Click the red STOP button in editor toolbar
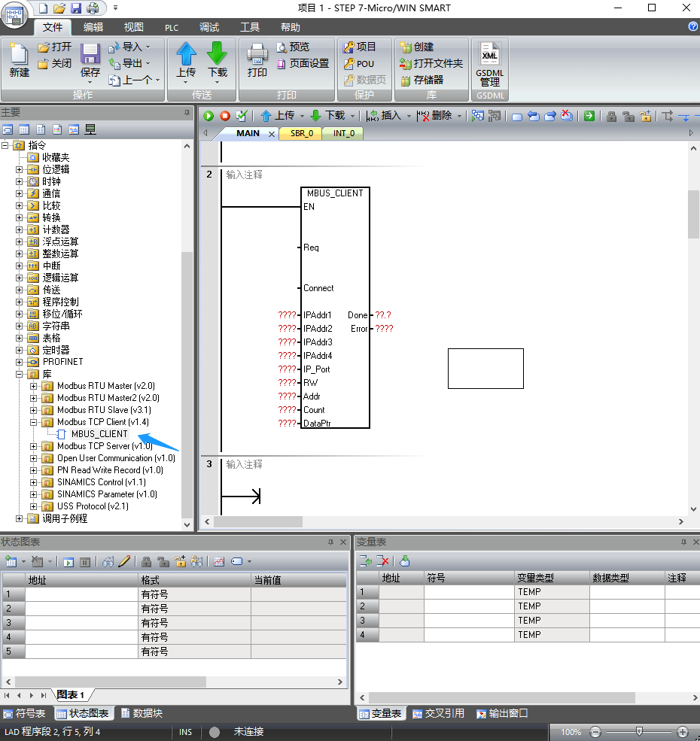The image size is (700, 741). click(x=225, y=116)
